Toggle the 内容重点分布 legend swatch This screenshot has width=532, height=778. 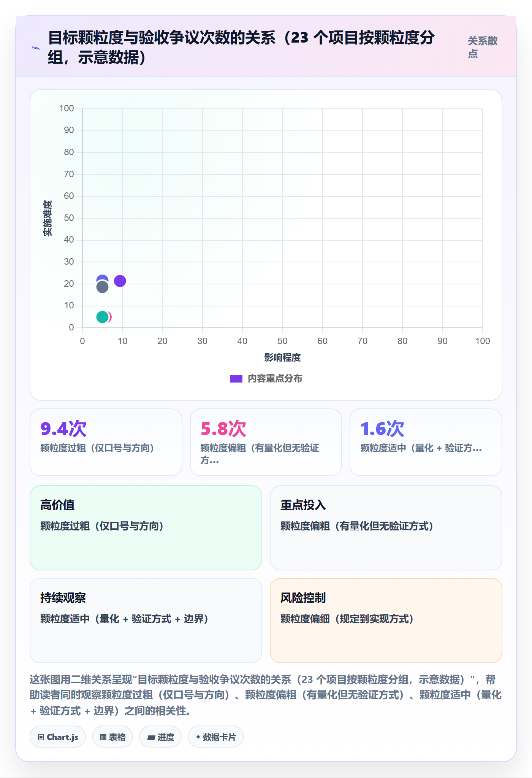(236, 379)
